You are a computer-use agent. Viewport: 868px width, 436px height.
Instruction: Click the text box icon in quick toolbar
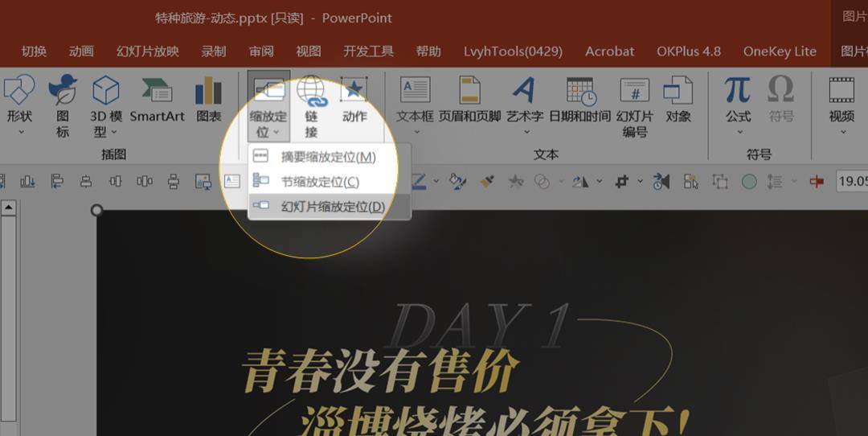pos(232,181)
